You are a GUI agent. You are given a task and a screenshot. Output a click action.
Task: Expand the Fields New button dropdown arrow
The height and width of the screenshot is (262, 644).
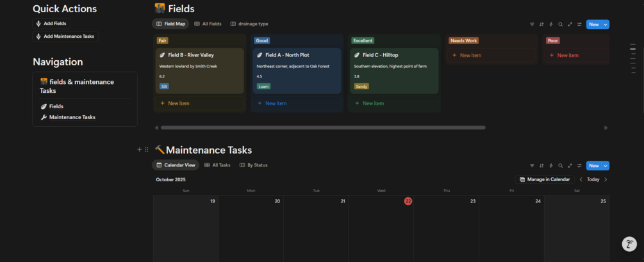pyautogui.click(x=606, y=24)
